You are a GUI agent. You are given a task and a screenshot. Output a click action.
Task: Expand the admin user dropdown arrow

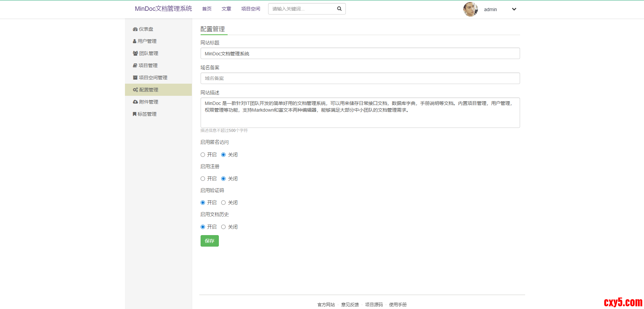click(514, 9)
